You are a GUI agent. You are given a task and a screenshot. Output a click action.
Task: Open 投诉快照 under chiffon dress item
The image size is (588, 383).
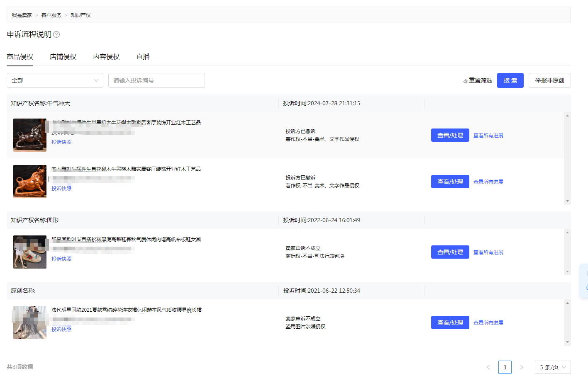pos(61,330)
